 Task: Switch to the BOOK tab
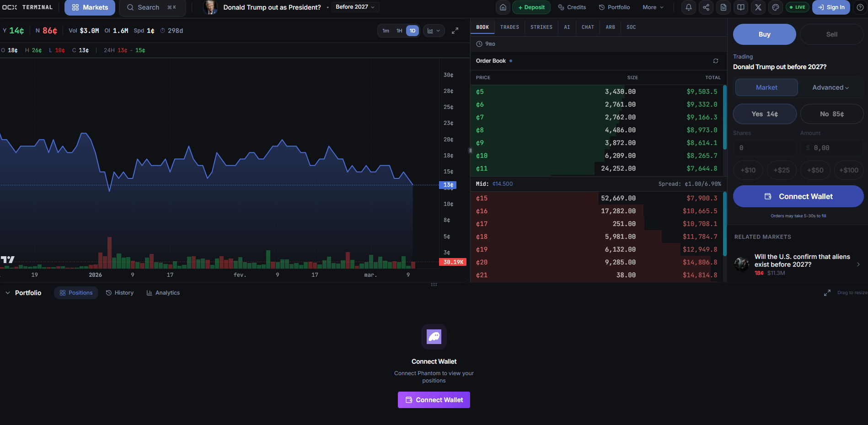(x=482, y=27)
